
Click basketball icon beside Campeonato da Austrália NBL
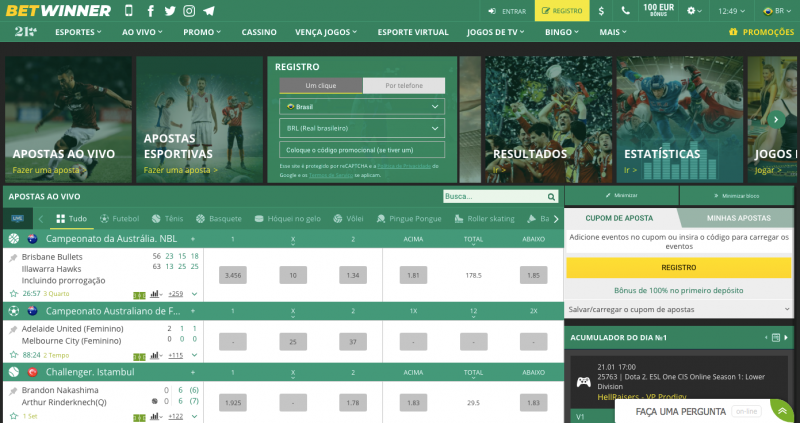[14, 238]
